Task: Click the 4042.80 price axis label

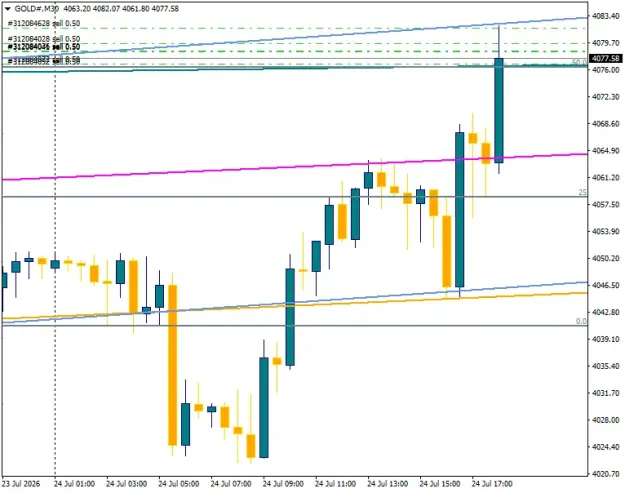Action: point(605,312)
